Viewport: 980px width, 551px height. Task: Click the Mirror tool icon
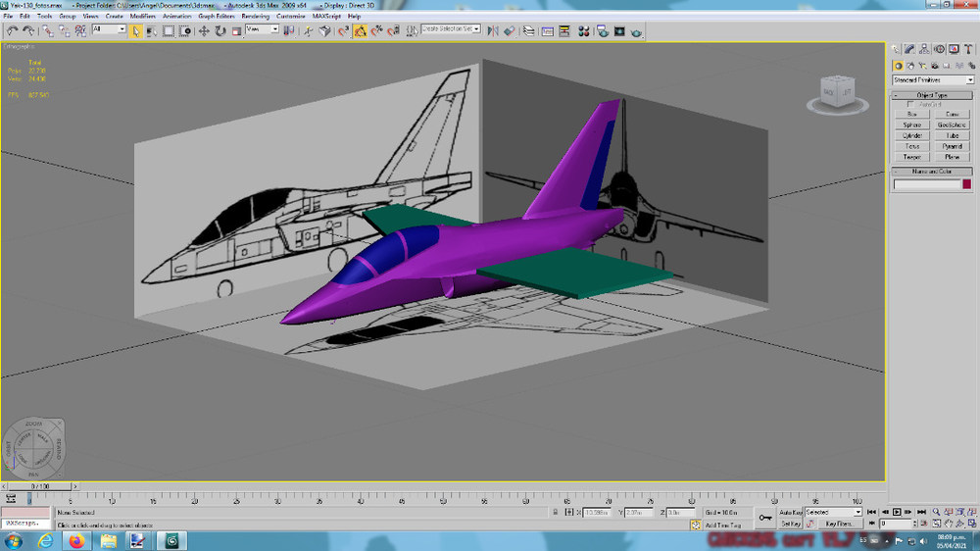tap(493, 30)
